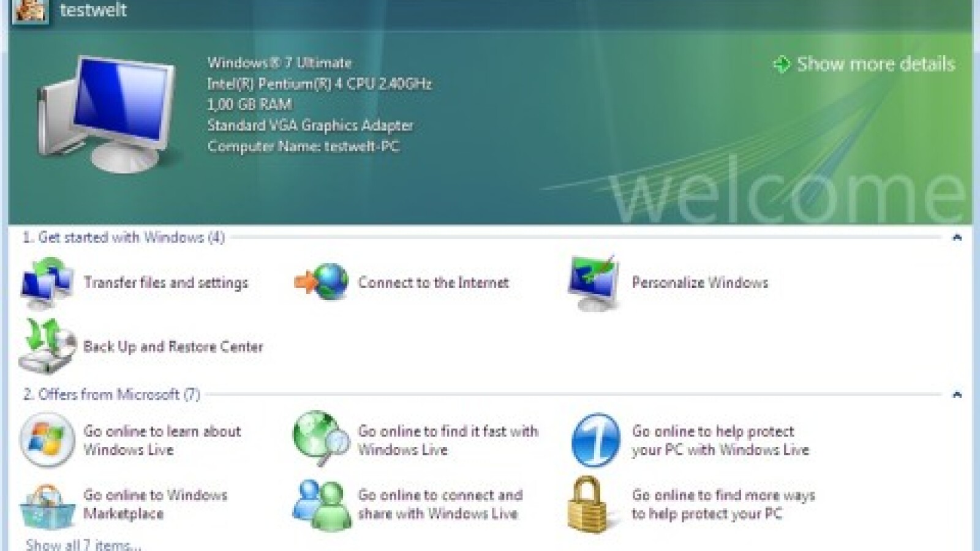Screen dimensions: 980x551
Task: Click the testwelt user account picture
Action: point(31,10)
